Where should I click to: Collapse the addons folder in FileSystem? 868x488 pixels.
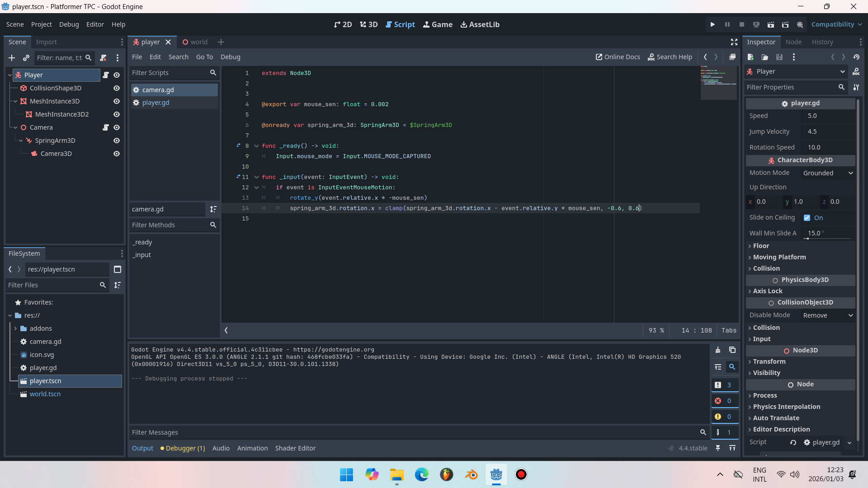coord(15,328)
